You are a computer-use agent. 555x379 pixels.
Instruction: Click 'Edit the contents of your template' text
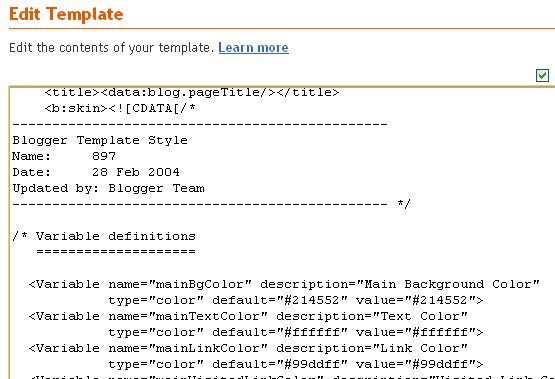point(112,47)
